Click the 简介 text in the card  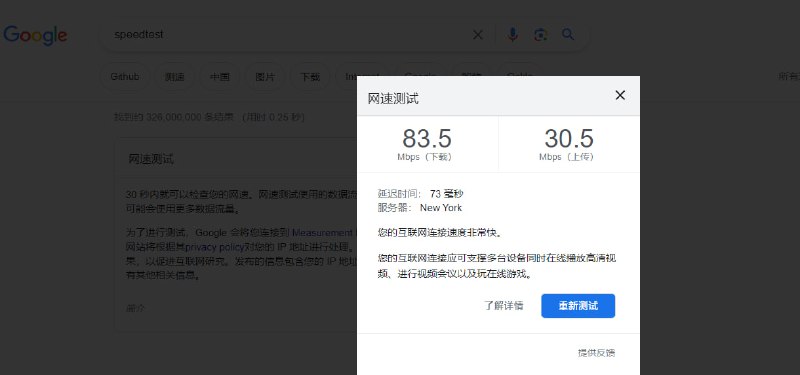coord(135,308)
